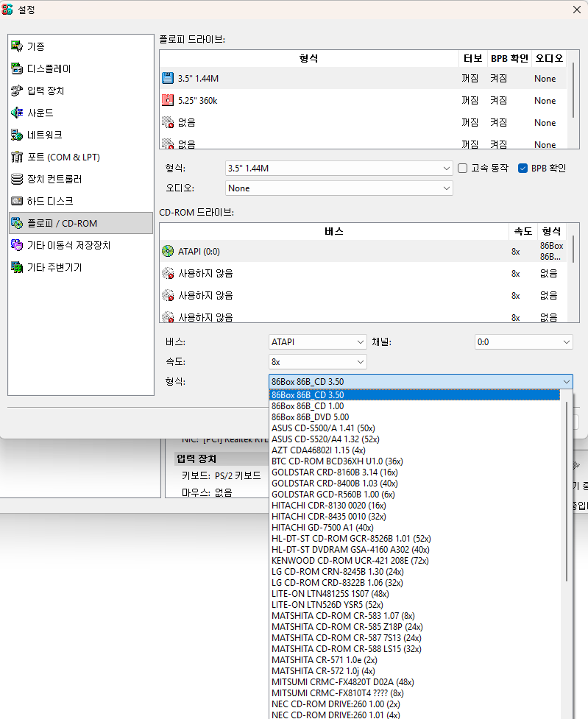
Task: Click the 형식 column header in floppy table
Action: (308, 58)
